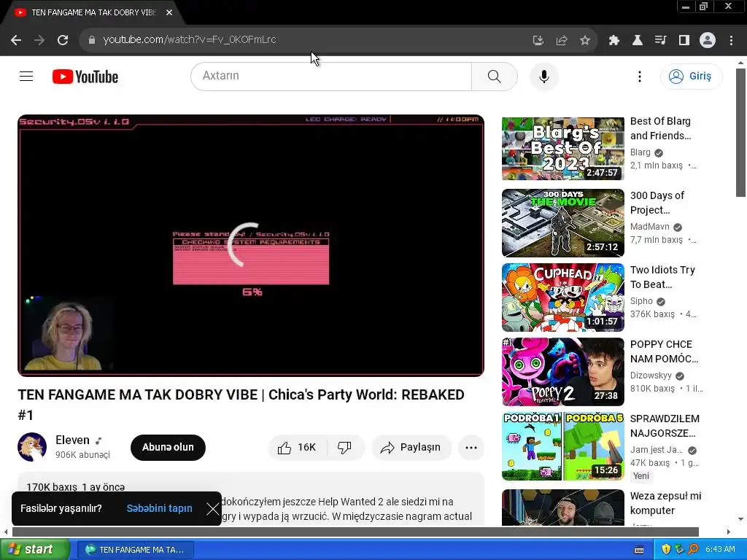The width and height of the screenshot is (747, 560).
Task: Open 'SPRAWDZIŁEM NAJGORSZE' video title
Action: pyautogui.click(x=665, y=426)
